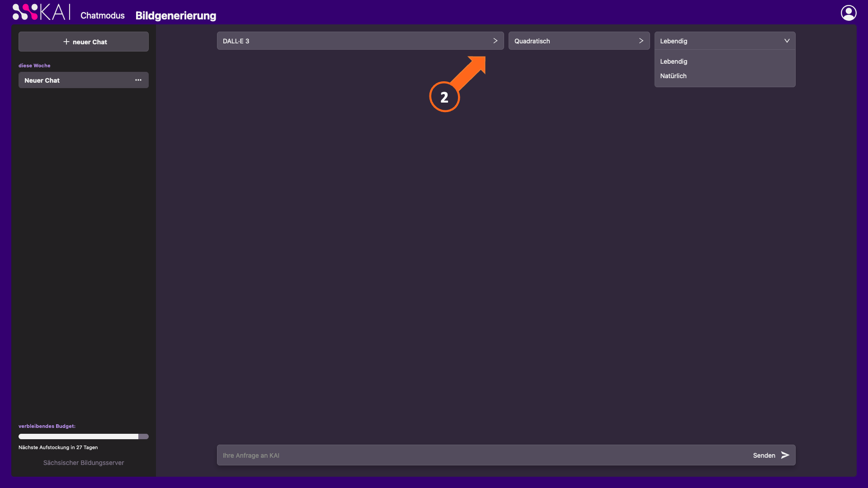Click the send arrow icon

point(785,455)
